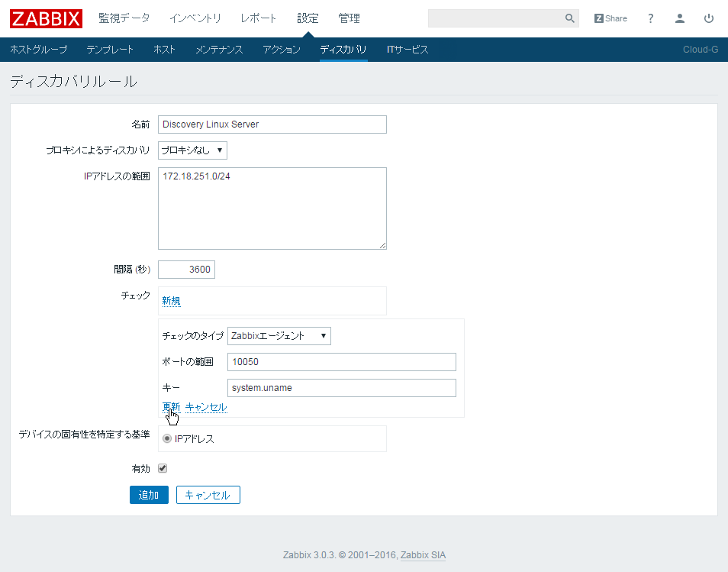Switch to the メンテナンス tab

(219, 50)
